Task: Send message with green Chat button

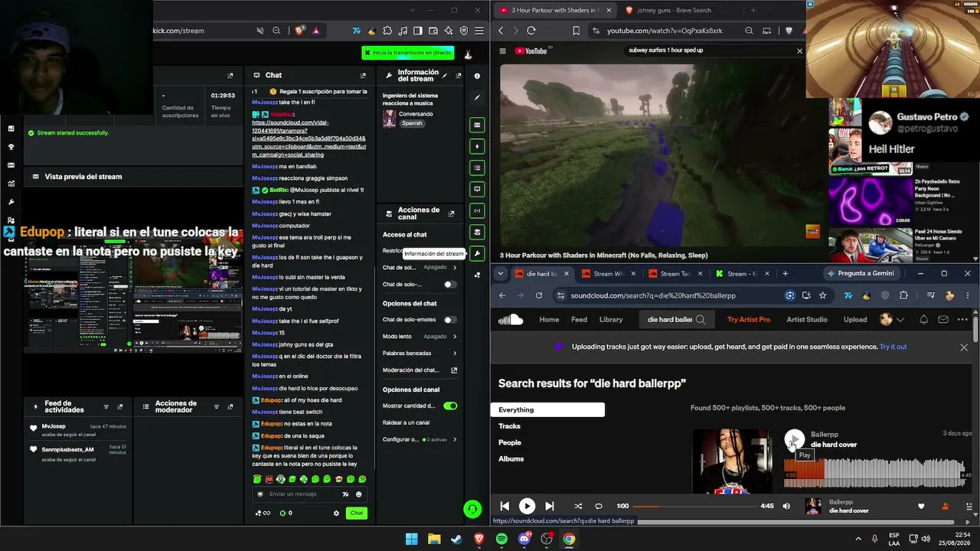Action: [356, 513]
